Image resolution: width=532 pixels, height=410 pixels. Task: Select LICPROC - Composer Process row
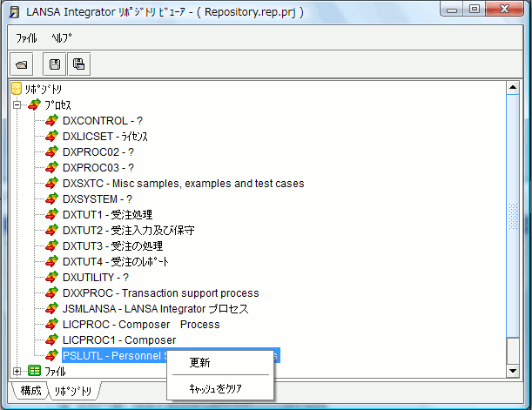click(x=141, y=324)
